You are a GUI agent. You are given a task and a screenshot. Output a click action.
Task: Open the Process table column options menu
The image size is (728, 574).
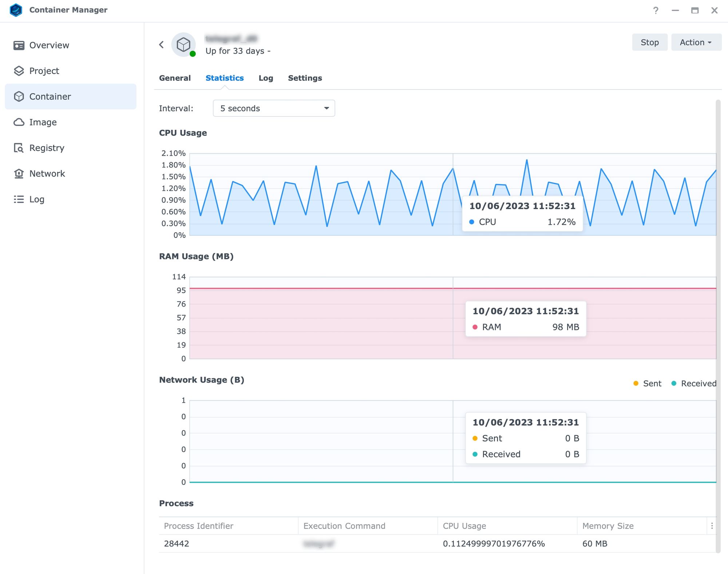[712, 526]
